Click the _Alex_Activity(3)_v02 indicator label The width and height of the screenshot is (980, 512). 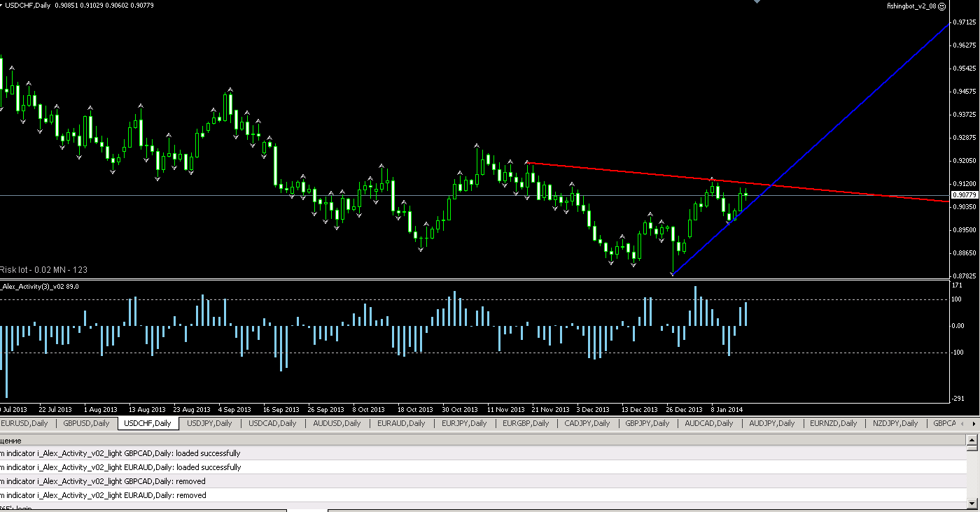(40, 286)
